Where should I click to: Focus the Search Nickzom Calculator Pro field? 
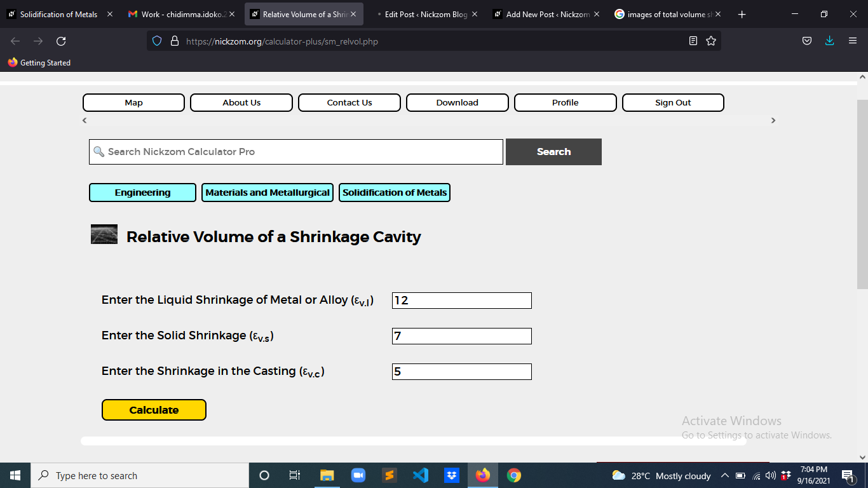pyautogui.click(x=296, y=152)
